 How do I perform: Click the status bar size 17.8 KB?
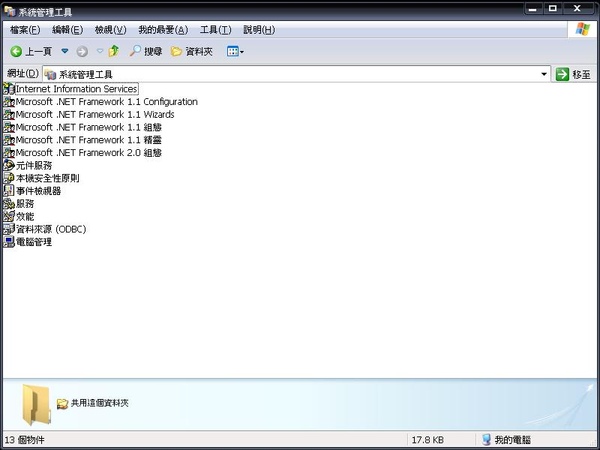pos(427,440)
